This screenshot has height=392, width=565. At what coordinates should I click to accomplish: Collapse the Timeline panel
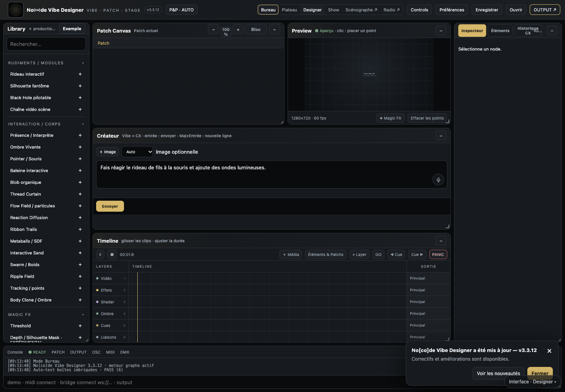tap(441, 241)
